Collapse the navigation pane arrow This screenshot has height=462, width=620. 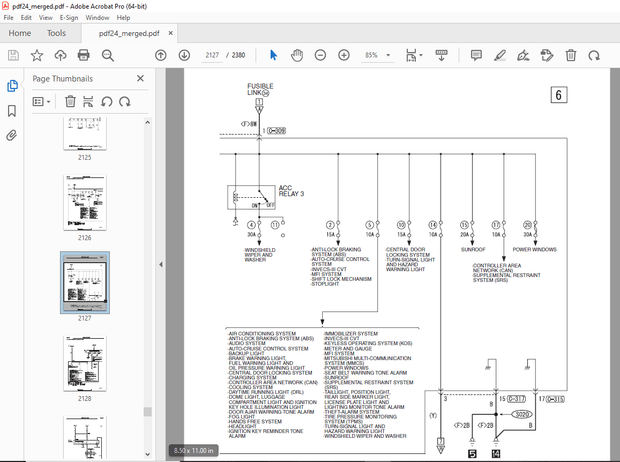coord(161,264)
